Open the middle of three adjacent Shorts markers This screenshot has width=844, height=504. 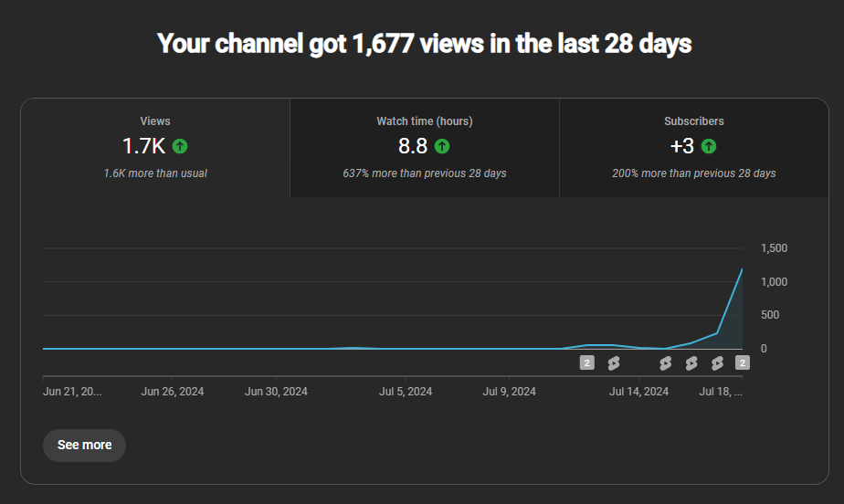point(691,363)
